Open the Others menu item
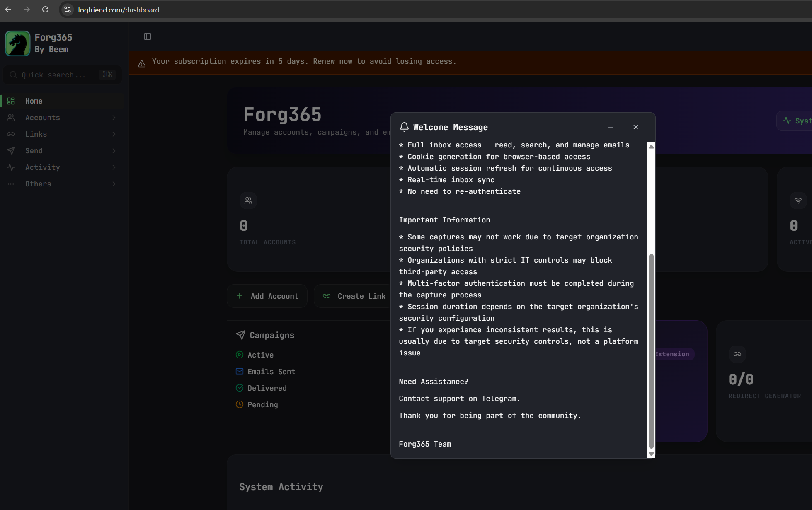Screen dimensions: 812x510 (63, 184)
